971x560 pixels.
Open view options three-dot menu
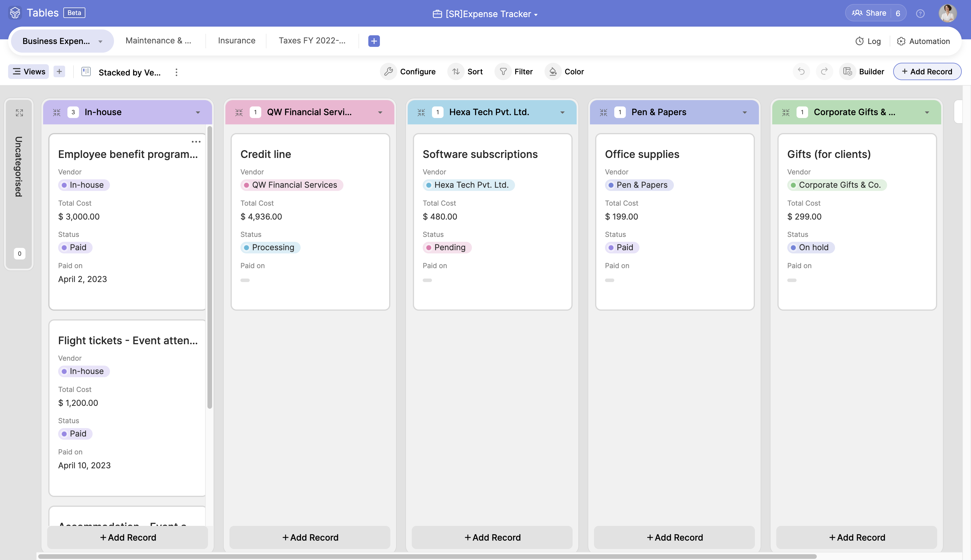tap(176, 72)
